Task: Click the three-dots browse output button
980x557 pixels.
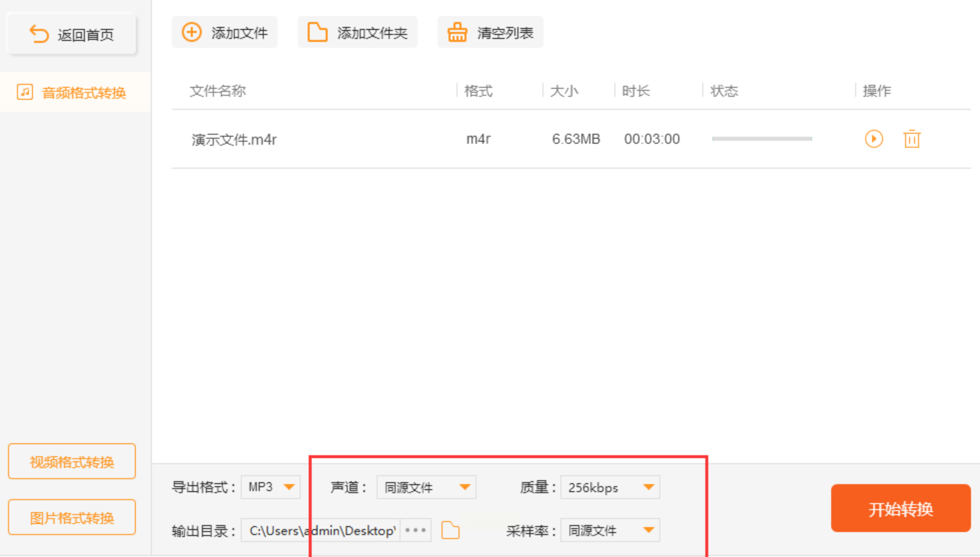Action: click(x=416, y=530)
